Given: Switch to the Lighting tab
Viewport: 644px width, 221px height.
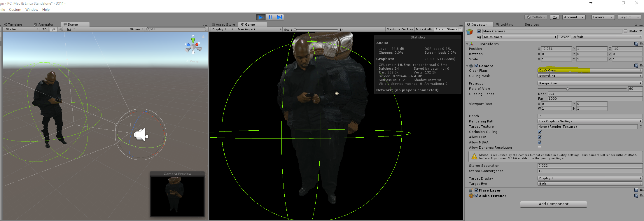Looking at the screenshot, I should click(505, 24).
